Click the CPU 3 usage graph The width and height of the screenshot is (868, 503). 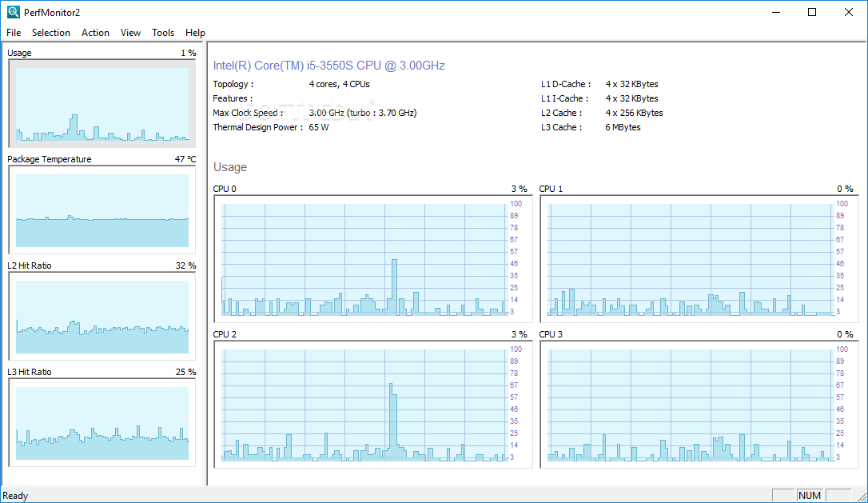[x=699, y=405]
